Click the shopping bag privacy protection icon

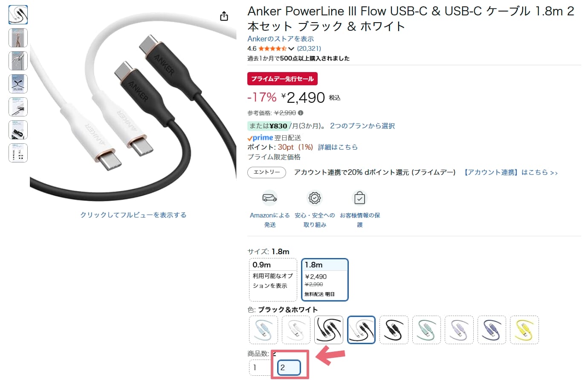(359, 198)
